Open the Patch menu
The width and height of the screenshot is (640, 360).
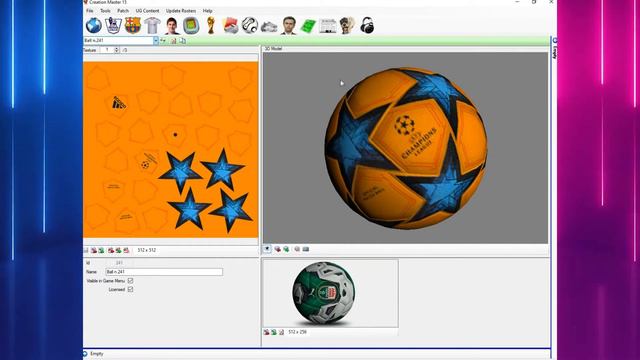click(123, 11)
